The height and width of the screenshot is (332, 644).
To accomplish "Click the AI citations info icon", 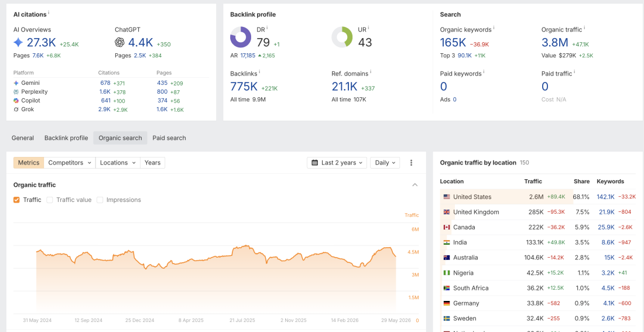I will 49,13.
